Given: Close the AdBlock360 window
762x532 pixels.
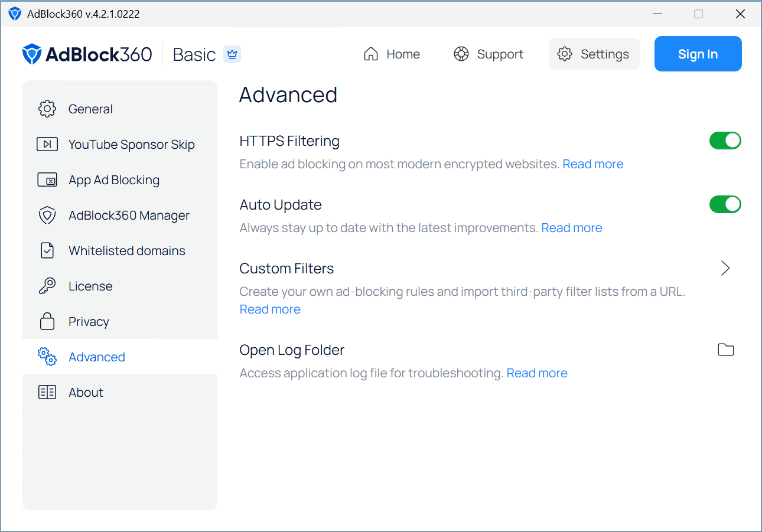Looking at the screenshot, I should click(x=740, y=14).
